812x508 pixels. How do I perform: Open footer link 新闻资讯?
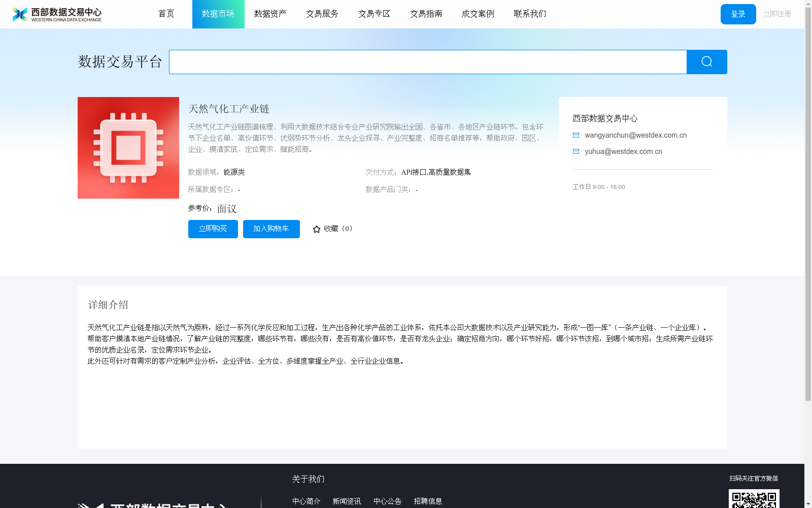[347, 501]
